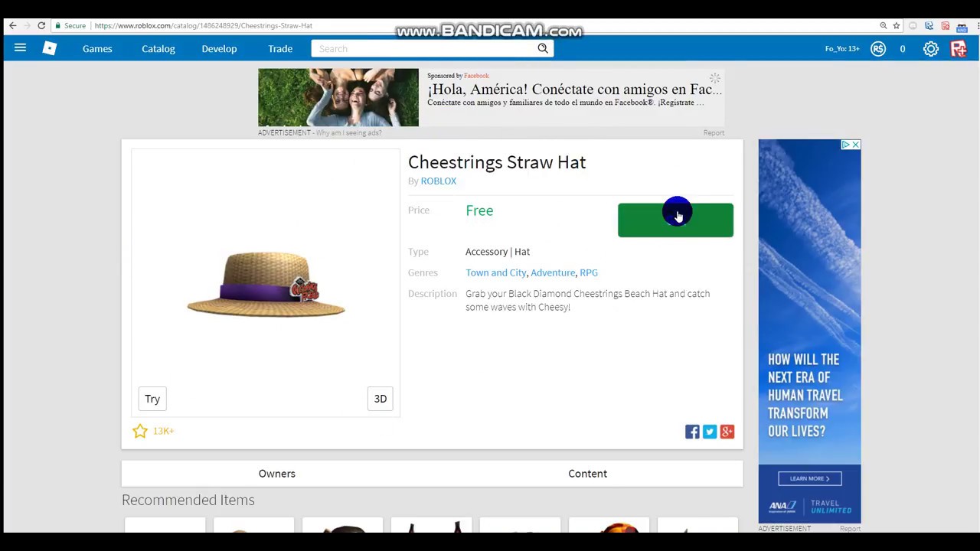Open the Town and City genre
The image size is (980, 551).
pyautogui.click(x=496, y=272)
